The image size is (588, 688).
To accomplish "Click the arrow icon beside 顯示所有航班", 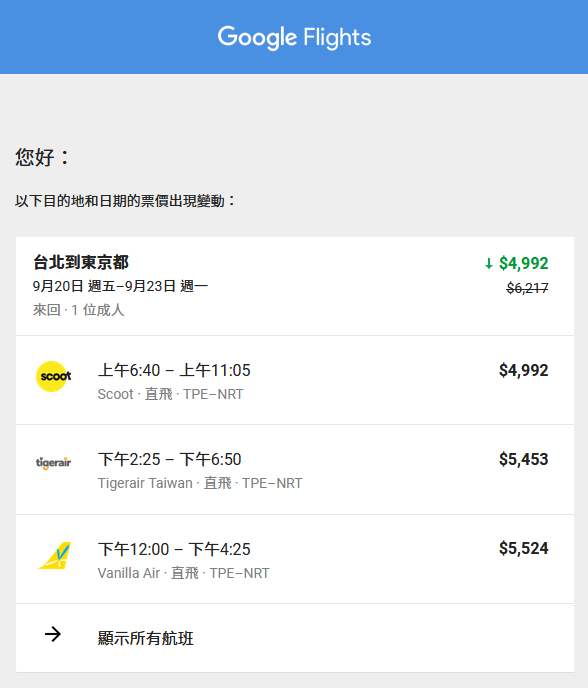I will tap(53, 634).
